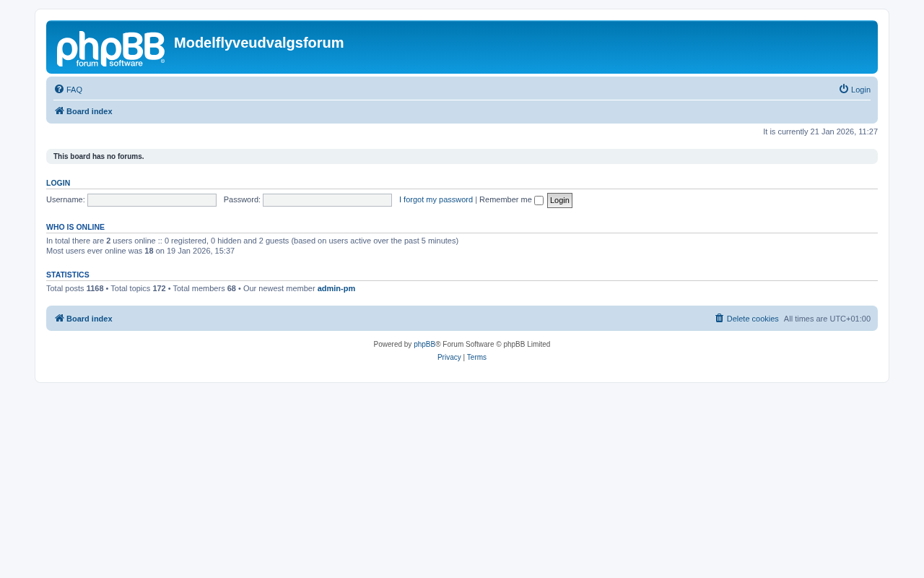Image resolution: width=924 pixels, height=578 pixels.
Task: Open the Terms link
Action: 476,358
